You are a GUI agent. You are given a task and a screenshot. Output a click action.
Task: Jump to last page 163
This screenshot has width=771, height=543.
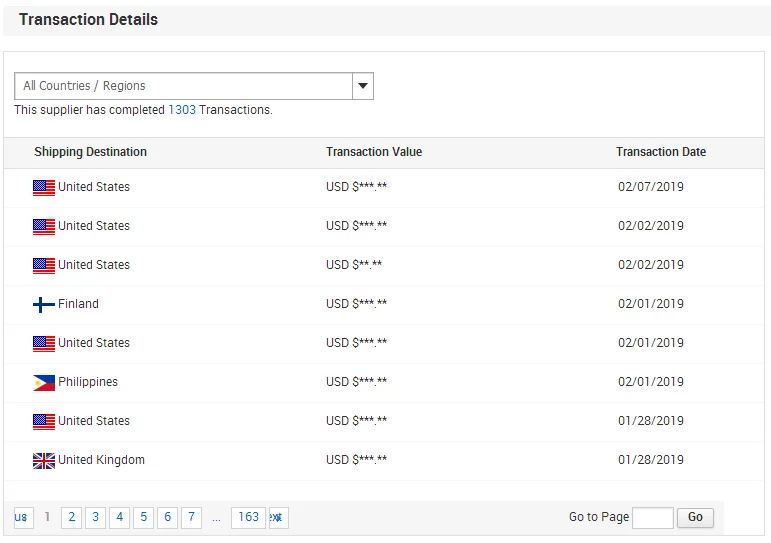[x=248, y=517]
